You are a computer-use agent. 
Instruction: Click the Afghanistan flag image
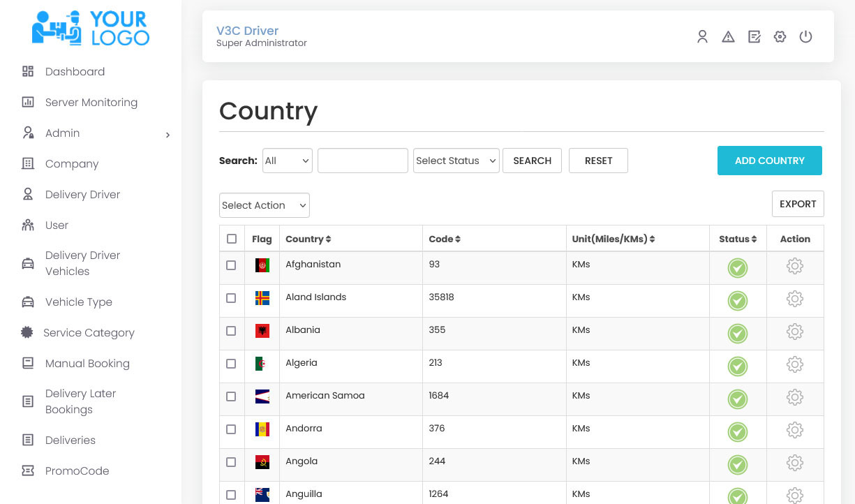pos(262,265)
